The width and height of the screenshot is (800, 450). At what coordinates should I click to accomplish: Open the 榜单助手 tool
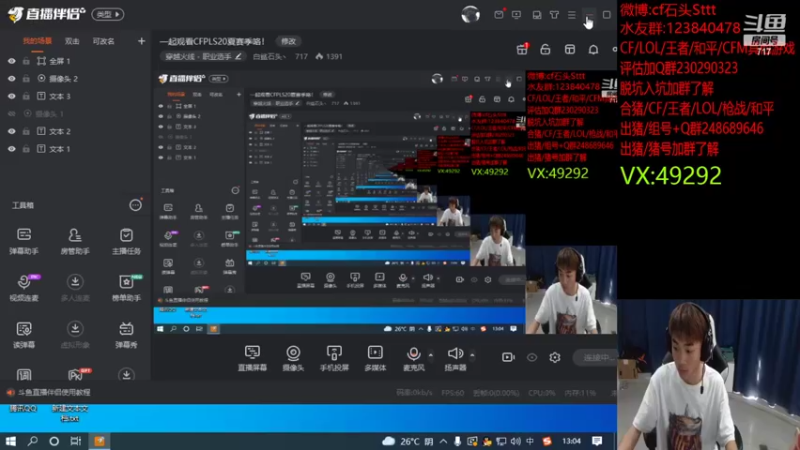coord(126,288)
